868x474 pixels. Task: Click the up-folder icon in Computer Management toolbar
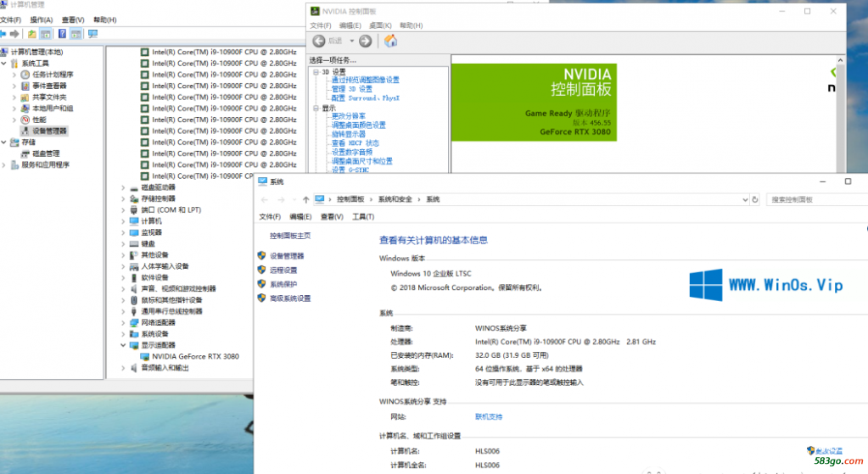click(32, 34)
